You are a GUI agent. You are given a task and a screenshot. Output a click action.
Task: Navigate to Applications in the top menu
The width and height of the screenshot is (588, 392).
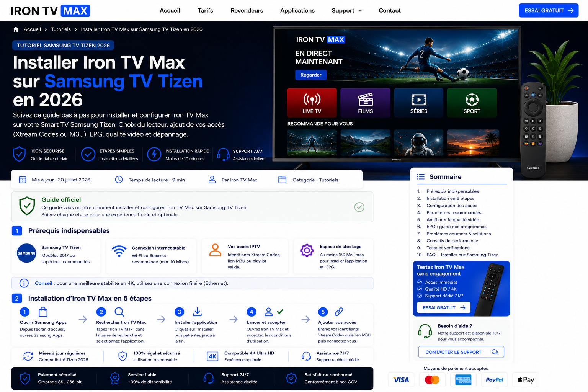pyautogui.click(x=297, y=11)
